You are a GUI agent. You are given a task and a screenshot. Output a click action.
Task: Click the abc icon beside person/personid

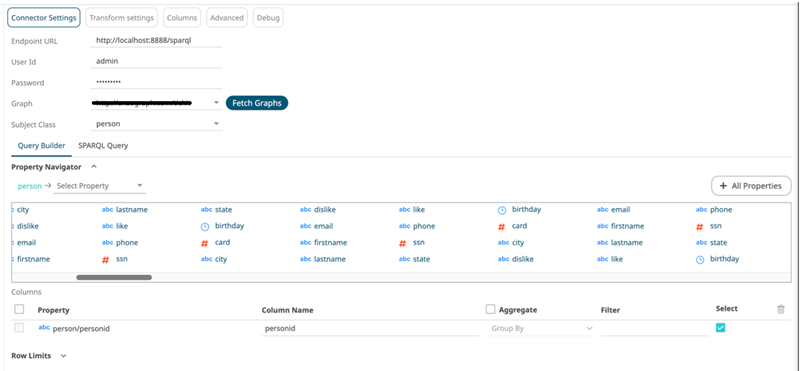pyautogui.click(x=44, y=328)
